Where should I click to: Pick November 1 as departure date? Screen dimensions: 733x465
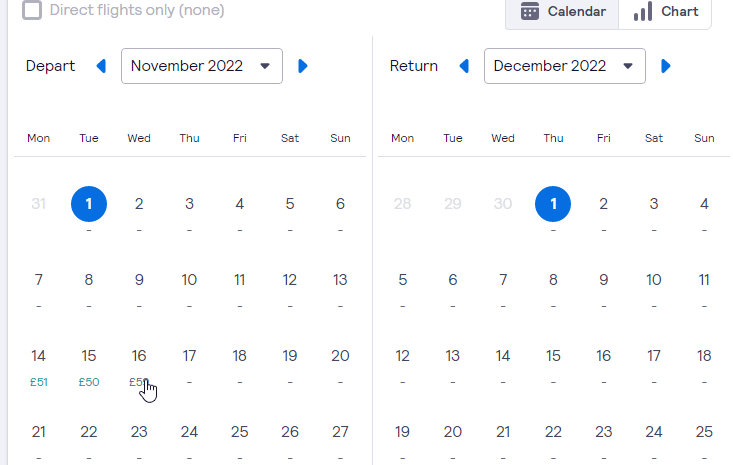pyautogui.click(x=89, y=204)
